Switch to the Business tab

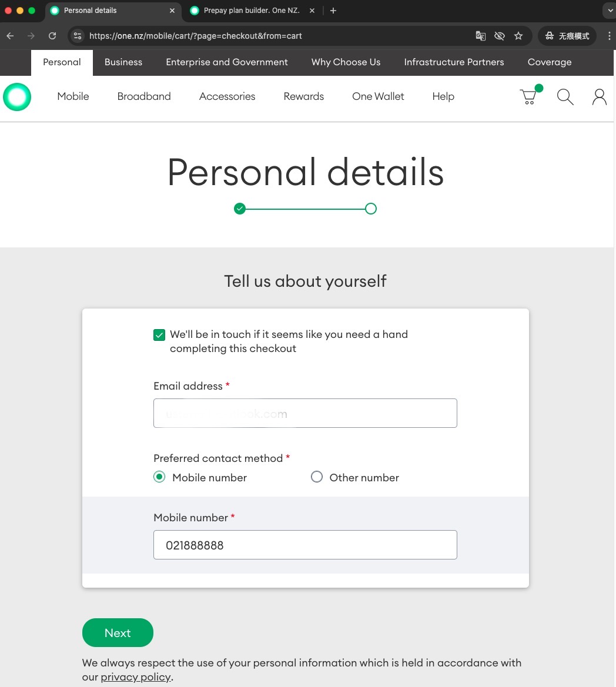[x=123, y=62]
